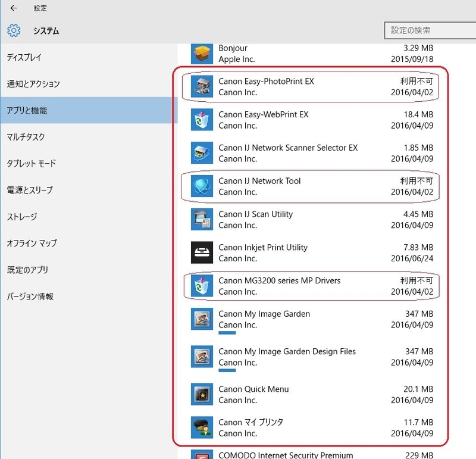Open 既定のアプリ in the sidebar

pyautogui.click(x=89, y=270)
